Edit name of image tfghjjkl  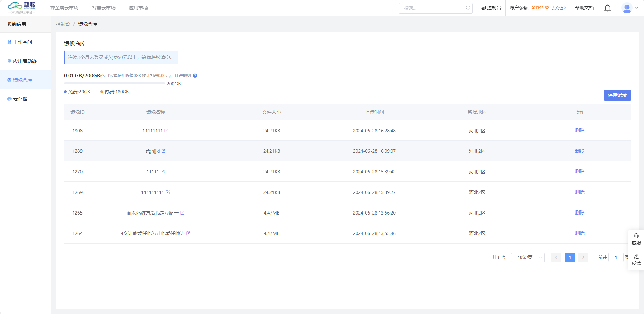tap(164, 151)
